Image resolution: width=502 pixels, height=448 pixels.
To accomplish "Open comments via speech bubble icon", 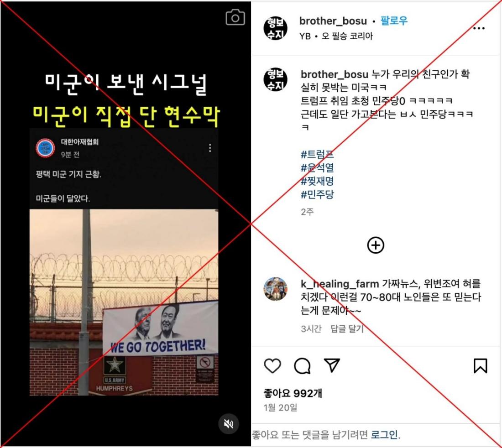I will [302, 366].
